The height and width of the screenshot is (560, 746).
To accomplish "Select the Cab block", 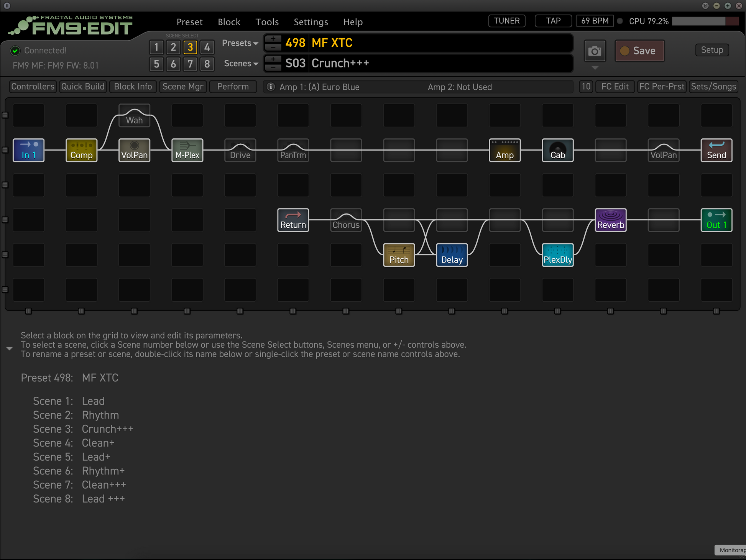I will [557, 150].
